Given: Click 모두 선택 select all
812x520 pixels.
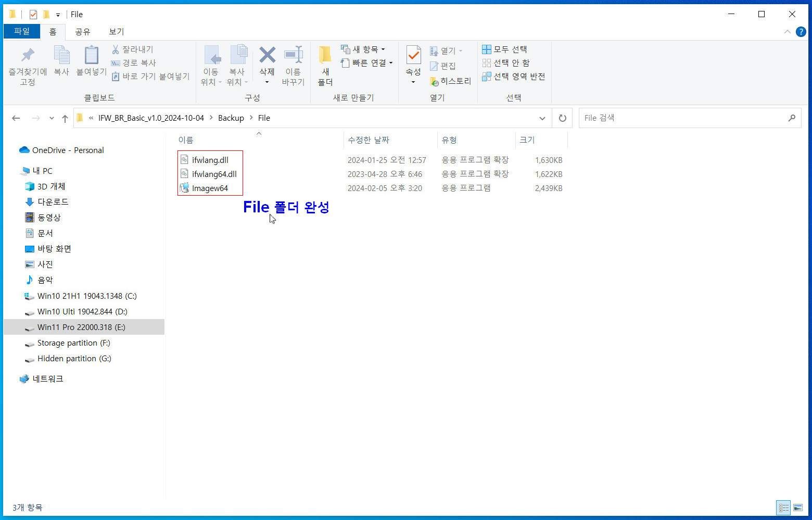Looking at the screenshot, I should click(504, 49).
